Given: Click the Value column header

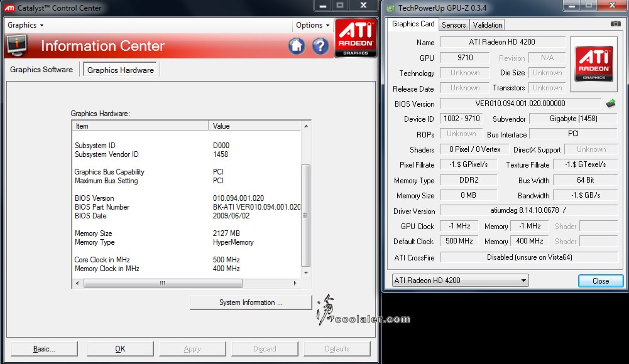Looking at the screenshot, I should pyautogui.click(x=254, y=126).
